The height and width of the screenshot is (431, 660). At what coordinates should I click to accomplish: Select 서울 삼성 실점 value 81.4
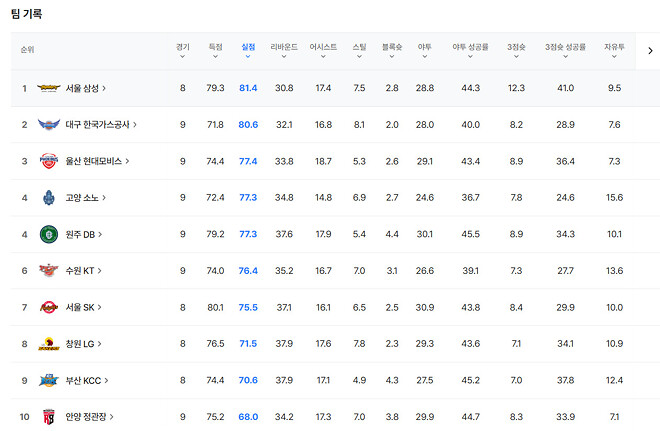pyautogui.click(x=248, y=88)
